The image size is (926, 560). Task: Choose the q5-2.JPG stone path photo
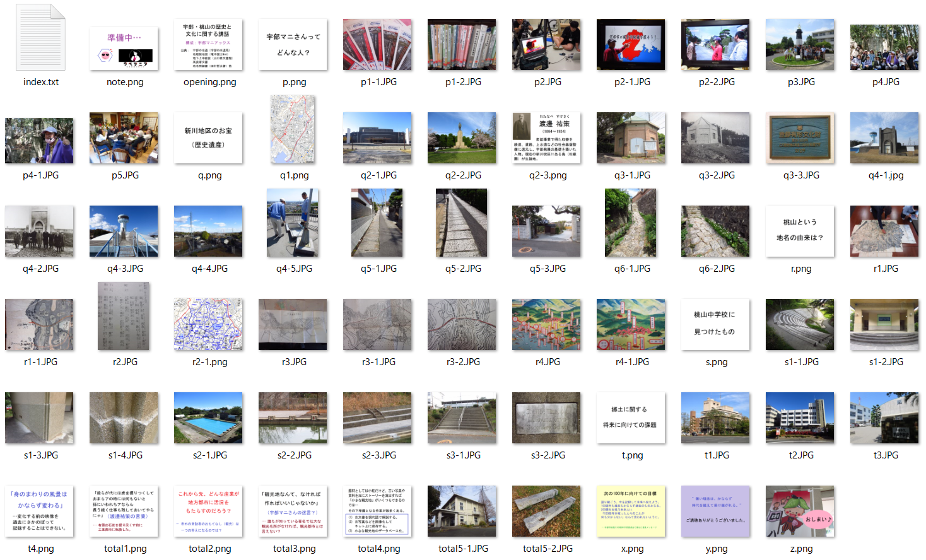462,223
